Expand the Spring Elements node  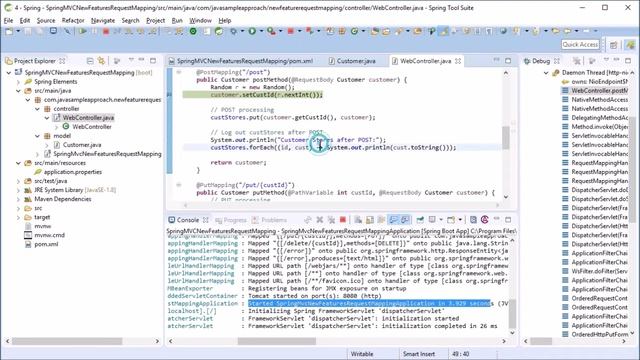tap(18, 82)
